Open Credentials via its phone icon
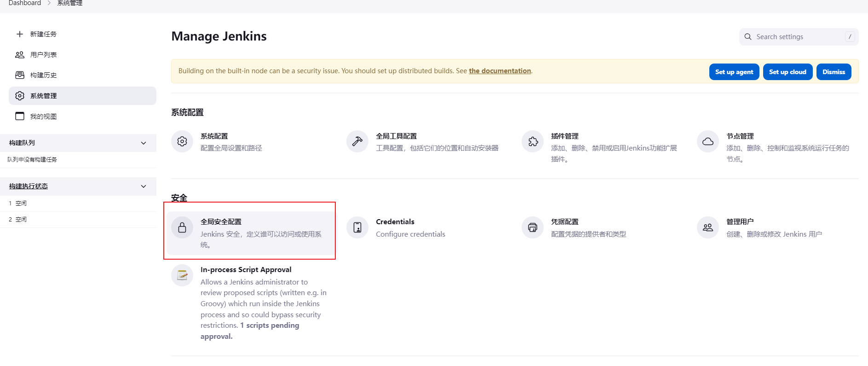868x366 pixels. click(x=357, y=227)
